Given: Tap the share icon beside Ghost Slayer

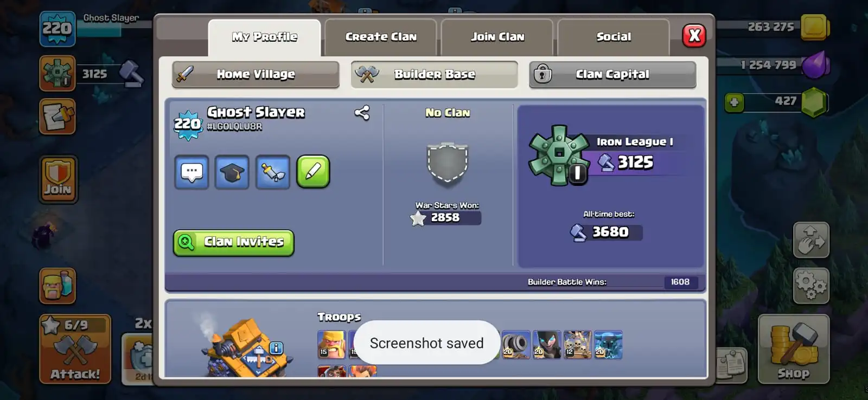Looking at the screenshot, I should coord(362,113).
